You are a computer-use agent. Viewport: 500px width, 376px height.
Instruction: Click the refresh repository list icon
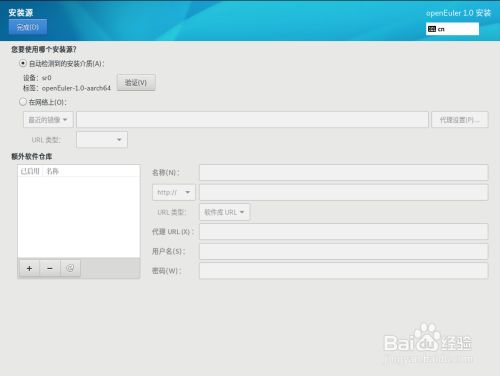point(70,268)
